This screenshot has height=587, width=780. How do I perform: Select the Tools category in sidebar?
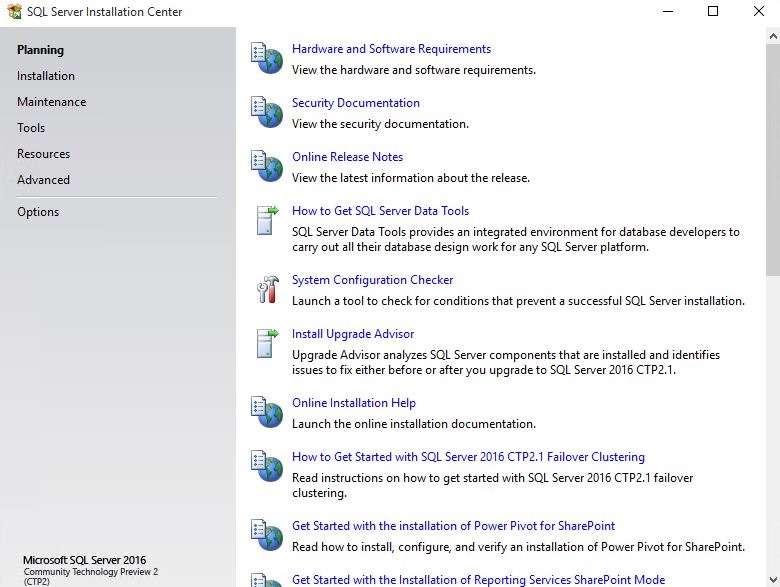pos(31,128)
